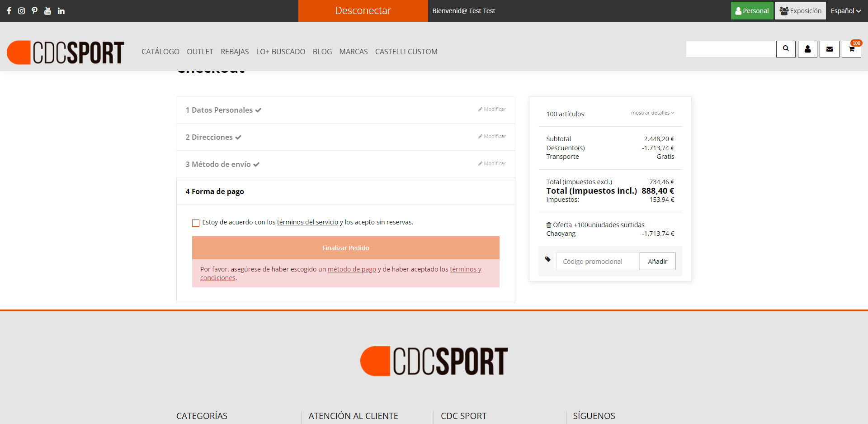Open the YouTube social icon
This screenshot has height=424, width=868.
48,11
